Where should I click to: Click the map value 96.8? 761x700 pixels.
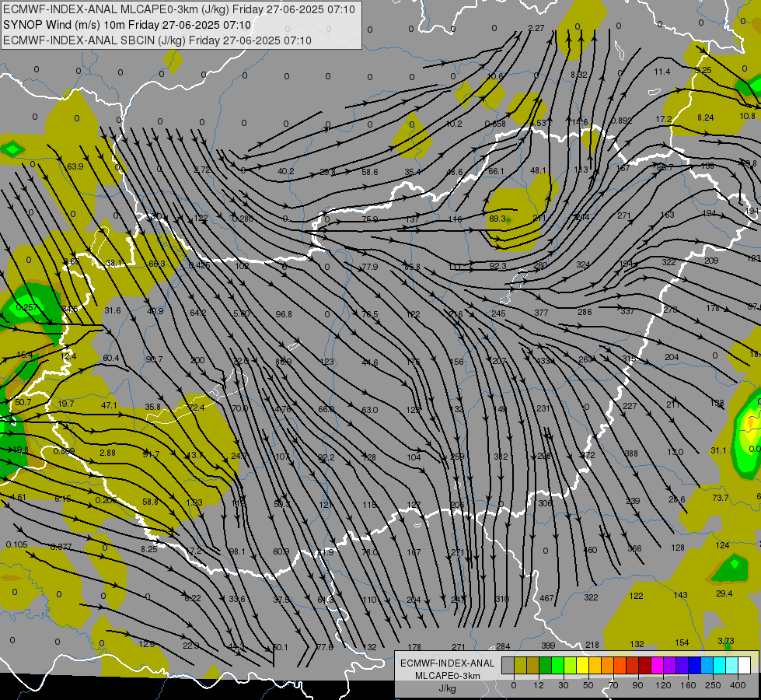(284, 314)
